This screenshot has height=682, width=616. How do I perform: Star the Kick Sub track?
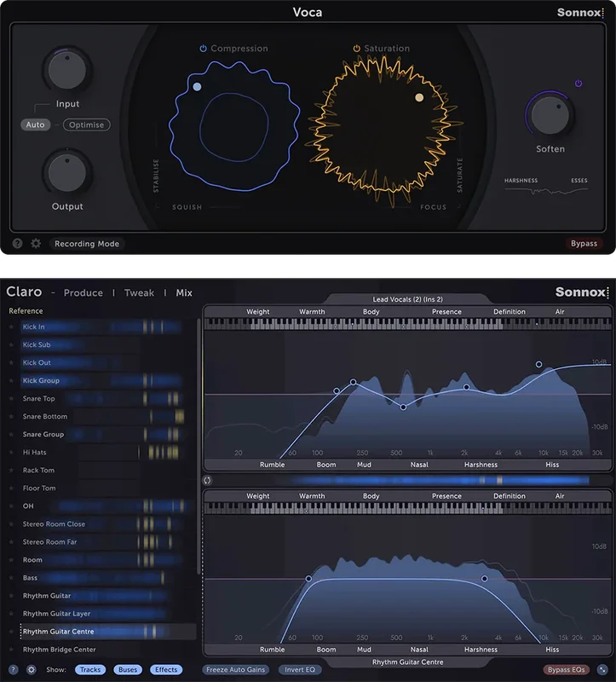(11, 344)
